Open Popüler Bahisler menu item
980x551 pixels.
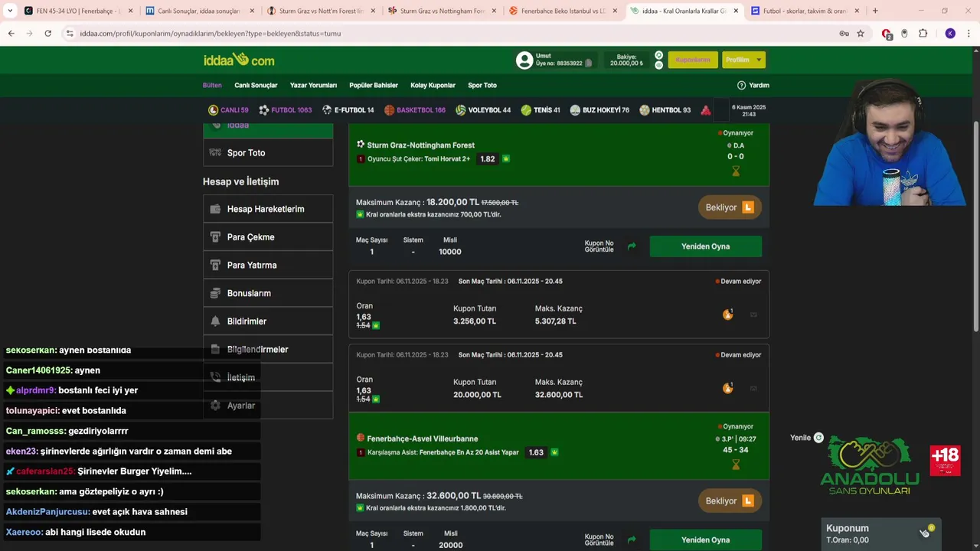pyautogui.click(x=374, y=85)
